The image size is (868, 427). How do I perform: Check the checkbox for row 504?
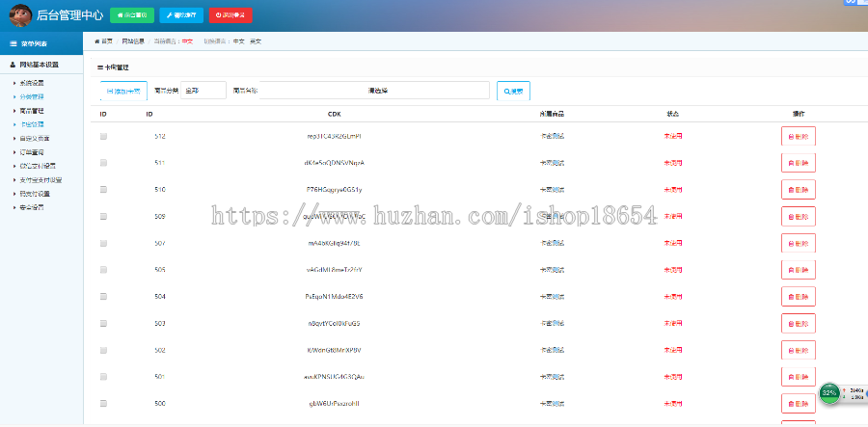click(103, 297)
